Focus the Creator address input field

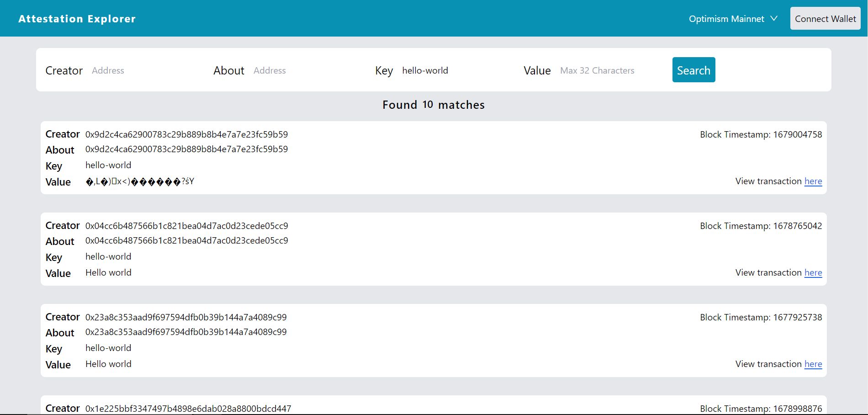pos(146,70)
